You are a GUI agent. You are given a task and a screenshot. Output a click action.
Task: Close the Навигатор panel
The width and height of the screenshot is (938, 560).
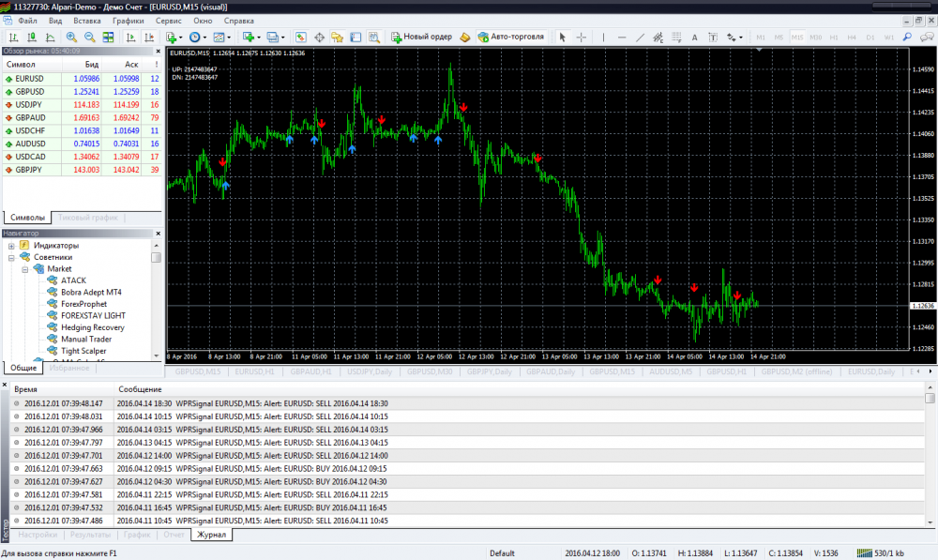pyautogui.click(x=158, y=234)
